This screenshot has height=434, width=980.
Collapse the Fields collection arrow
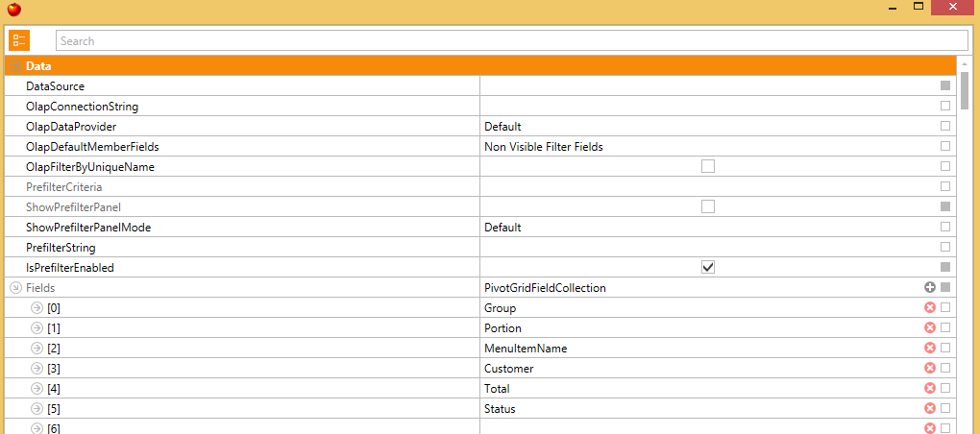pyautogui.click(x=16, y=288)
